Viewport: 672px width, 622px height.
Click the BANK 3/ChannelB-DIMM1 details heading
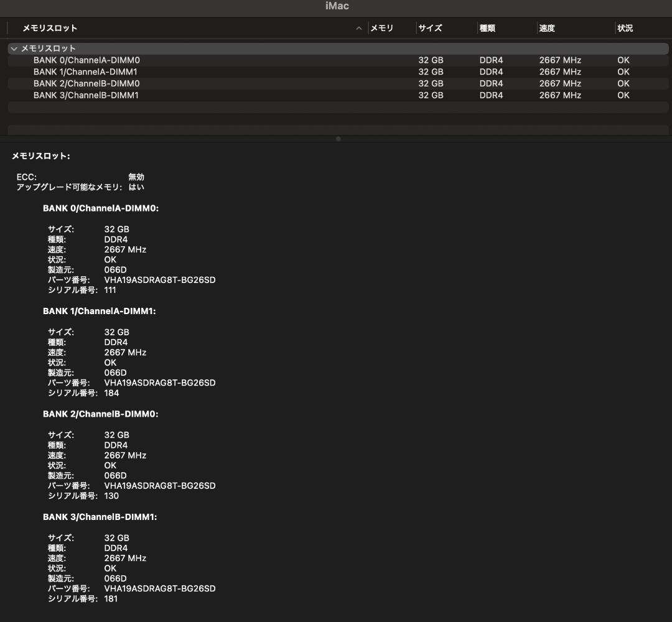(100, 517)
